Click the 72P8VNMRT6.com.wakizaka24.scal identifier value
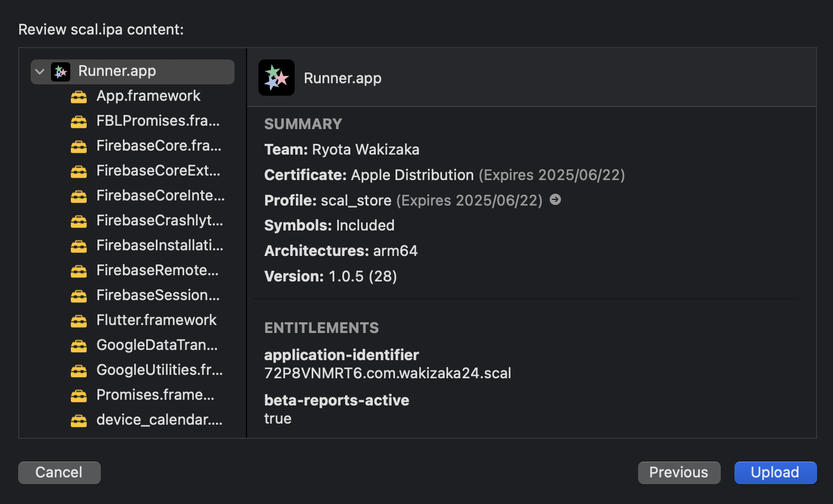The height and width of the screenshot is (504, 833). pyautogui.click(x=388, y=373)
